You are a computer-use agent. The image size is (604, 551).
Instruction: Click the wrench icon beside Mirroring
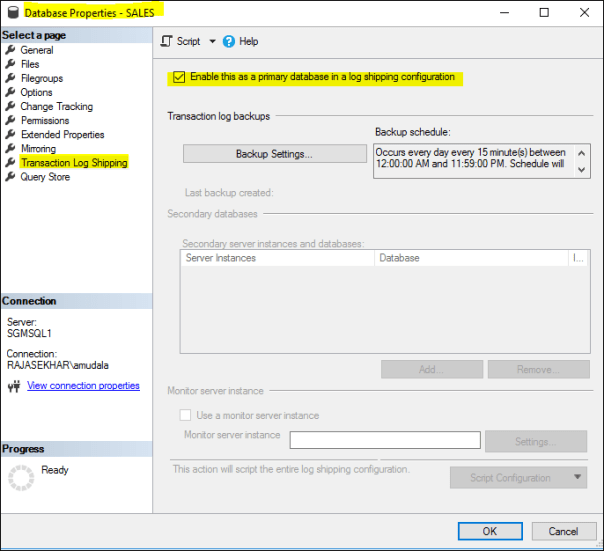[10, 148]
